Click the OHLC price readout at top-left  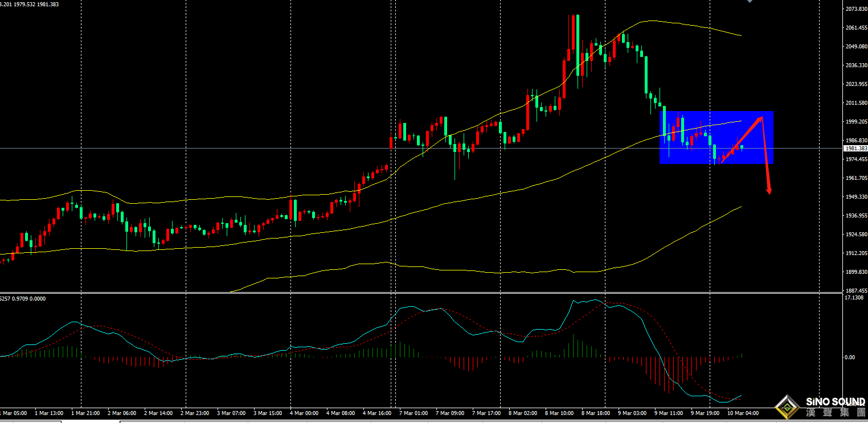(x=30, y=5)
